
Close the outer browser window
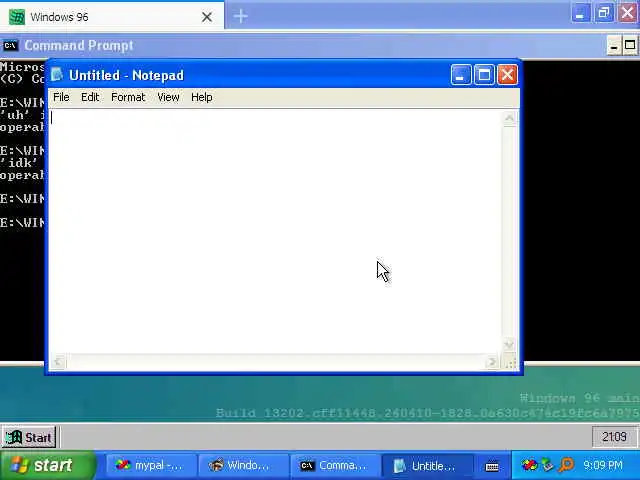[x=627, y=13]
